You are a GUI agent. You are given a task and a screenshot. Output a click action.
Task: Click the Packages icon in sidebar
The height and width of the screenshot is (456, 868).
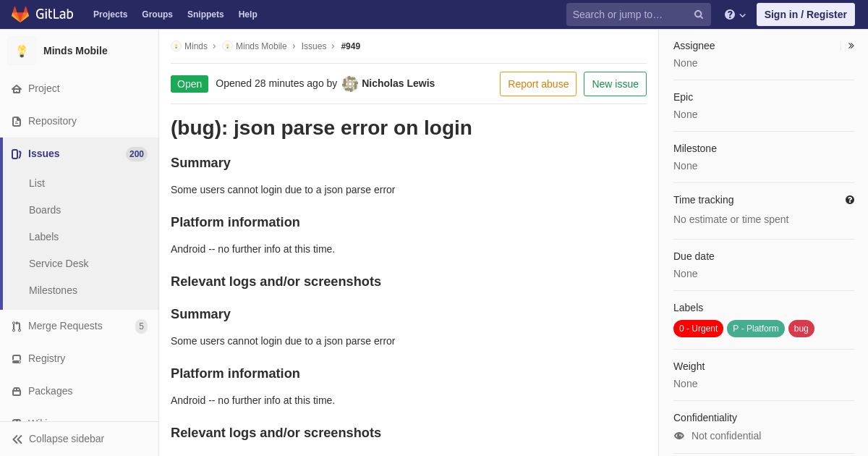17,392
